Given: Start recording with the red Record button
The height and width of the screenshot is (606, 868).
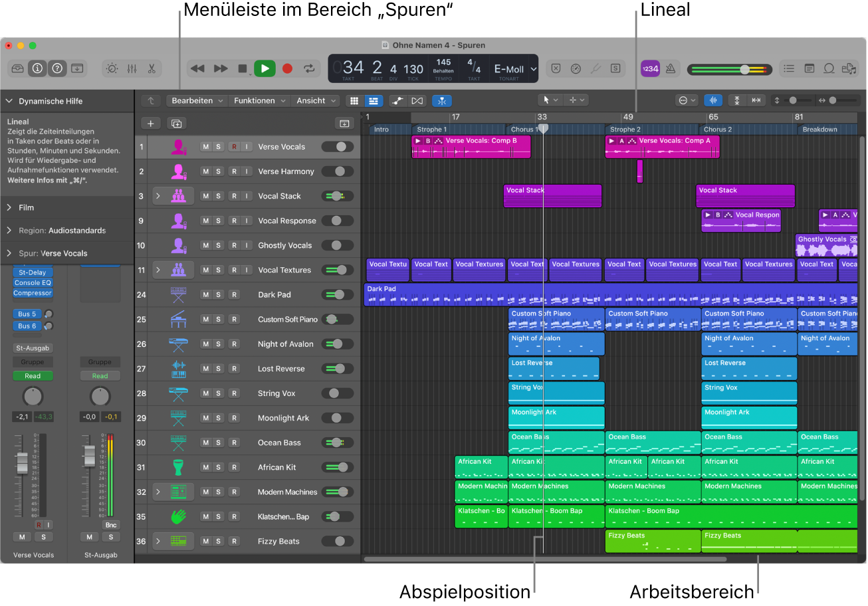Looking at the screenshot, I should [287, 68].
